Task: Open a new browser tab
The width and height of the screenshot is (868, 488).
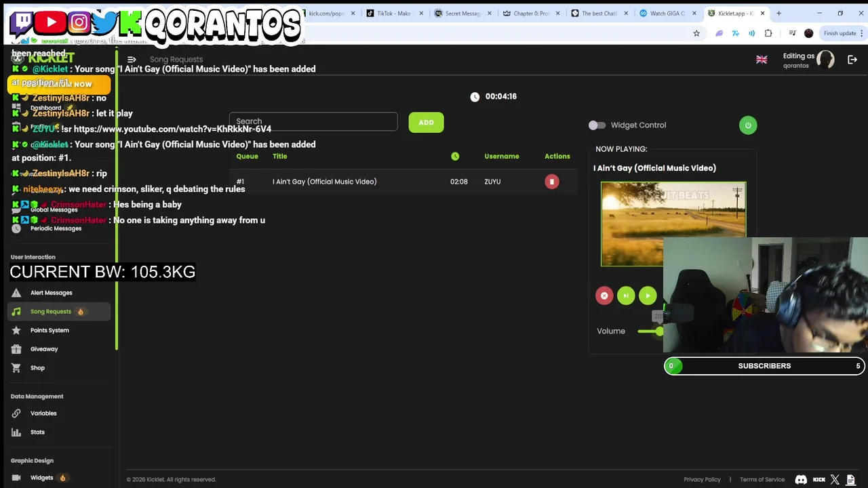Action: click(x=778, y=14)
